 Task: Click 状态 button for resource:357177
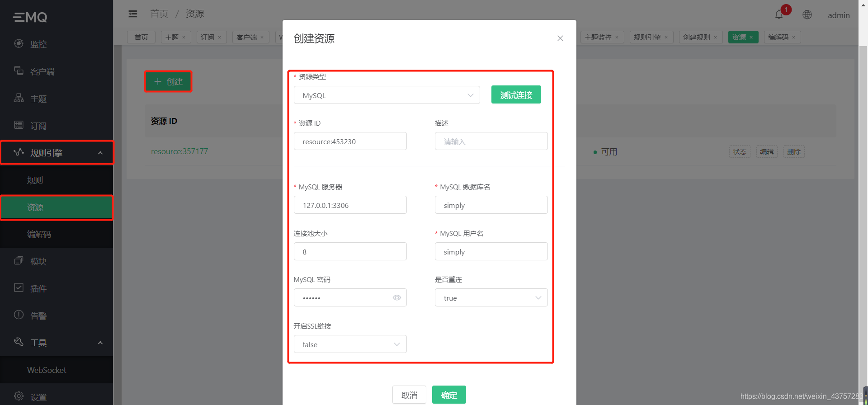[x=740, y=151]
